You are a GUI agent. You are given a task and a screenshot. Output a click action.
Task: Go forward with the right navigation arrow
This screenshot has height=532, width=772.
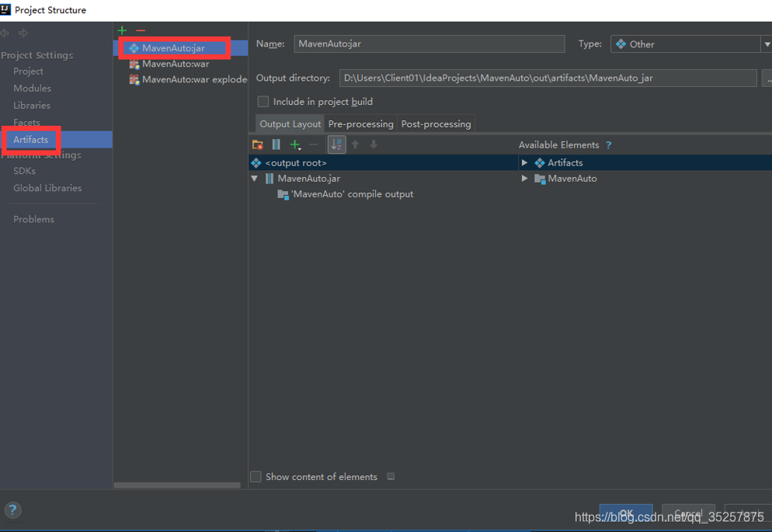pyautogui.click(x=23, y=33)
